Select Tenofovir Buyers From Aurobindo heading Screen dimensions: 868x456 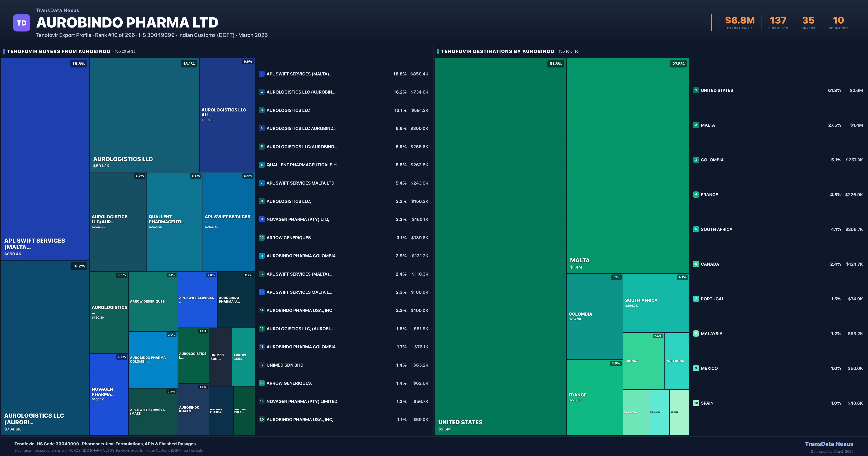click(59, 51)
